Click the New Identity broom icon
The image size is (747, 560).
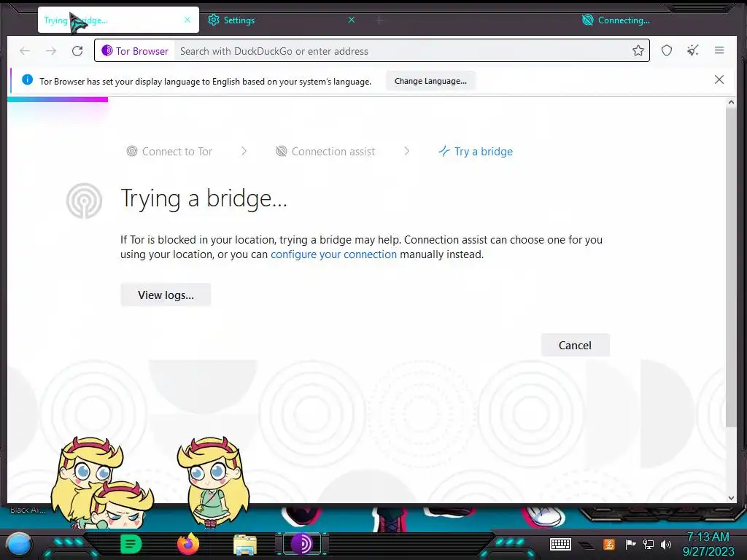coord(693,50)
